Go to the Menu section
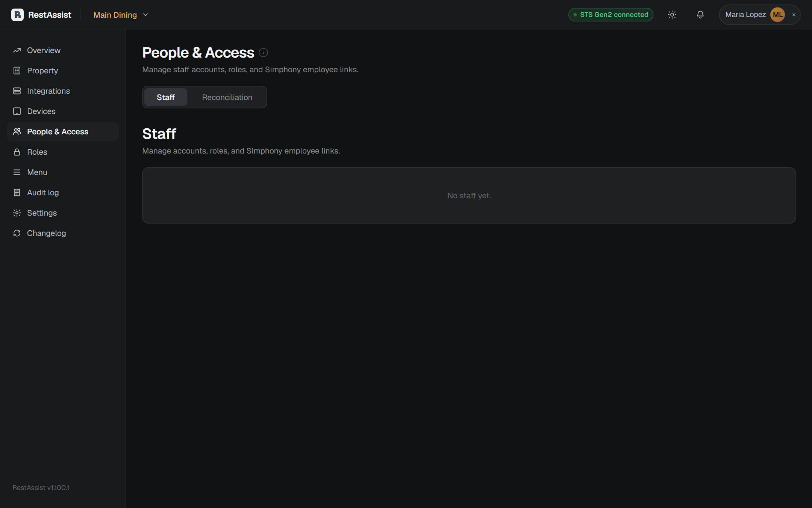Viewport: 812px width, 508px height. [63, 172]
